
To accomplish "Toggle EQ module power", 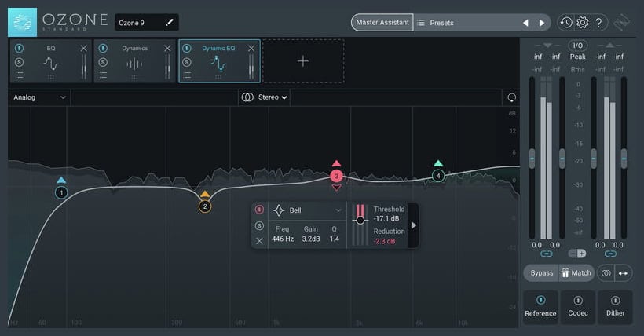I will click(x=20, y=48).
